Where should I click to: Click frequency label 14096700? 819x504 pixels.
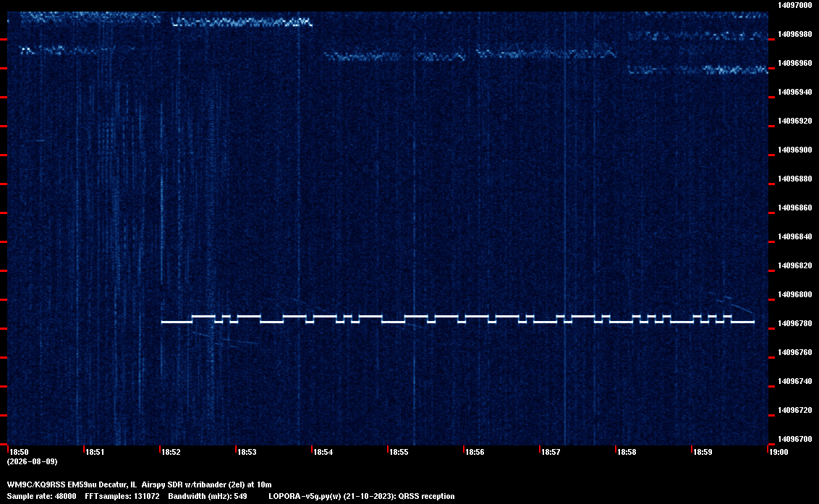tap(795, 439)
